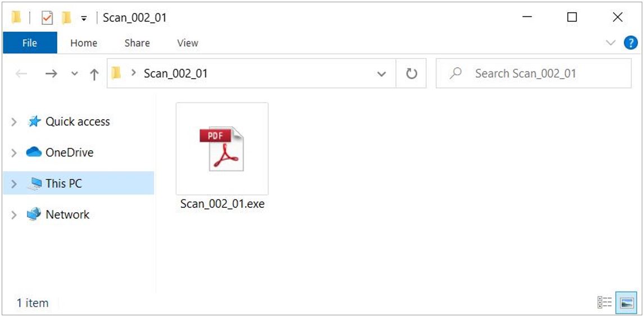Image resolution: width=644 pixels, height=317 pixels.
Task: Close the Explorer window
Action: tap(618, 17)
